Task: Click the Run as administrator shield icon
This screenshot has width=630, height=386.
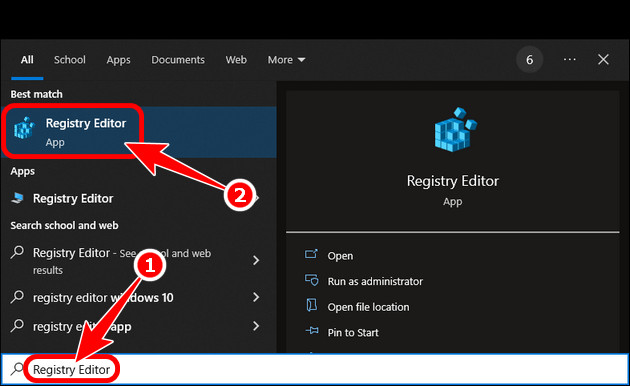Action: [311, 280]
